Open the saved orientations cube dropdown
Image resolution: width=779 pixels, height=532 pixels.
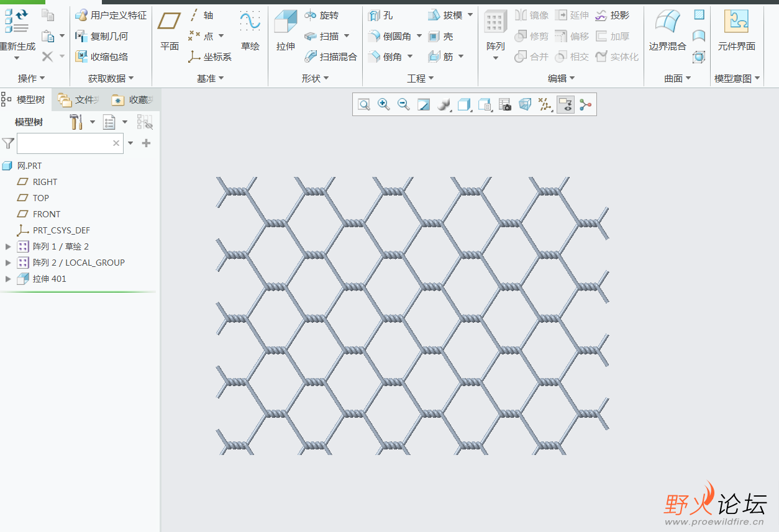pyautogui.click(x=465, y=105)
